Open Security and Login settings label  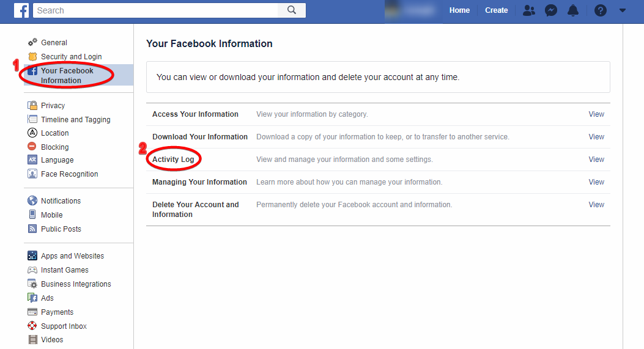tap(72, 57)
